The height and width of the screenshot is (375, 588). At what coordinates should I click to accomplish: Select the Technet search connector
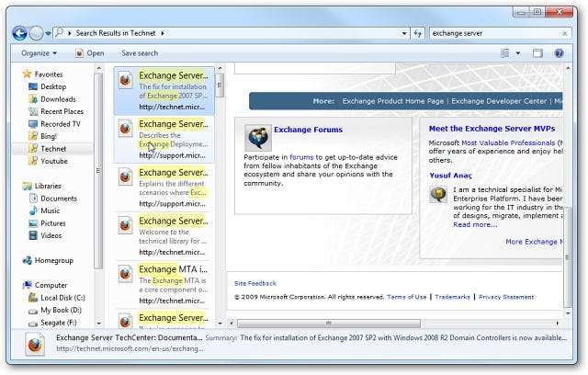pyautogui.click(x=53, y=149)
